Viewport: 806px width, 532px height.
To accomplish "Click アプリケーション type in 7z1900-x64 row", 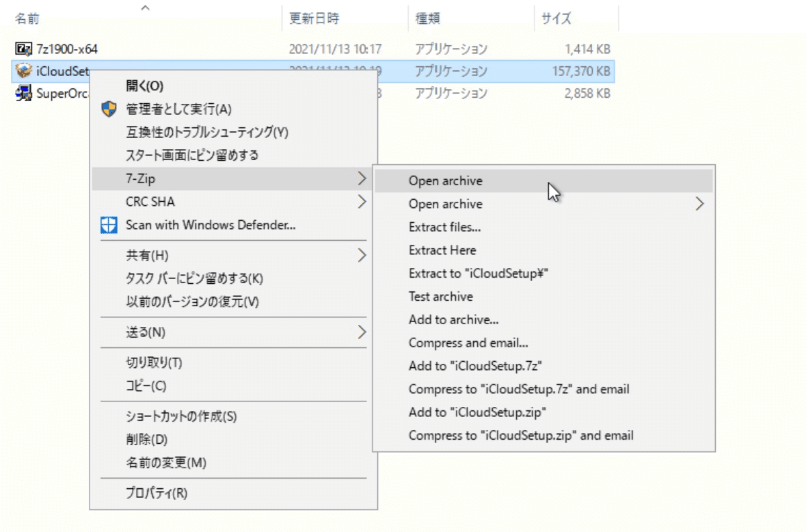I will tap(451, 49).
